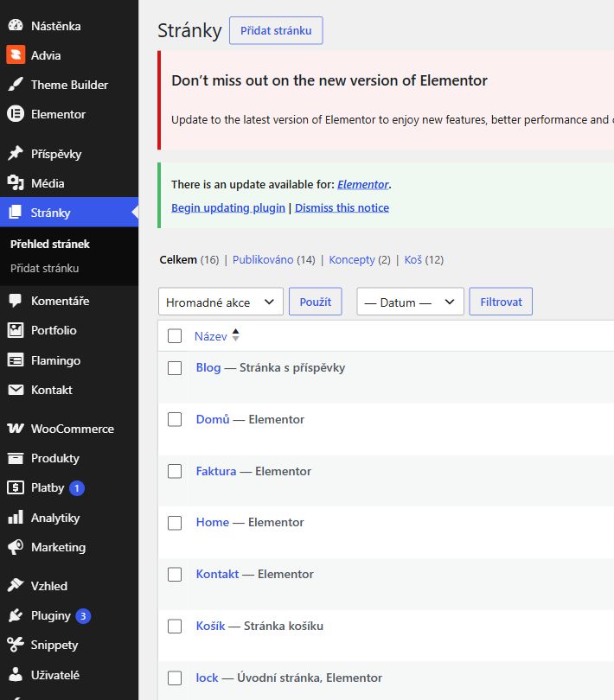Click the Portfolio image icon
The width and height of the screenshot is (614, 700).
click(x=16, y=330)
